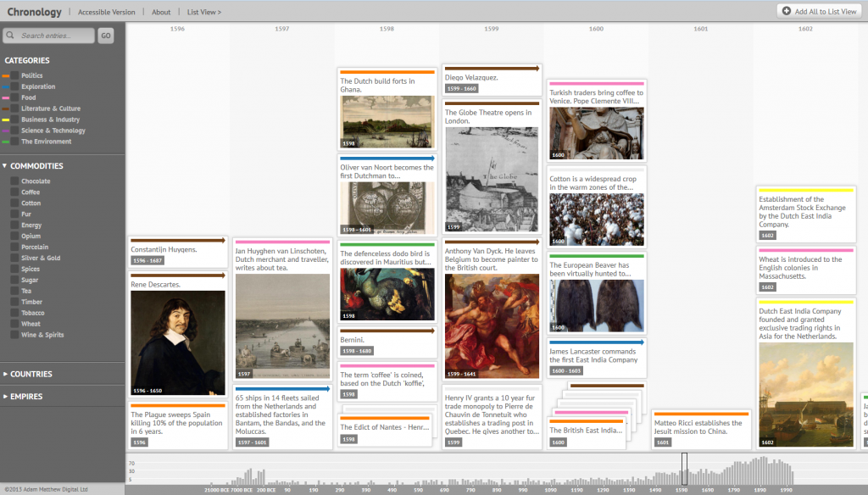Screen dimensions: 868x495
Task: Open the About page
Action: (161, 12)
